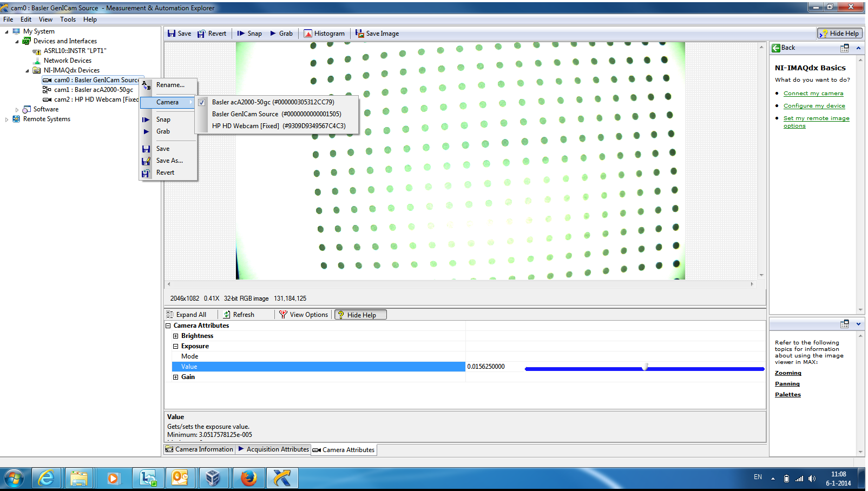Open Firefox from the taskbar
The height and width of the screenshot is (491, 868).
pyautogui.click(x=248, y=478)
